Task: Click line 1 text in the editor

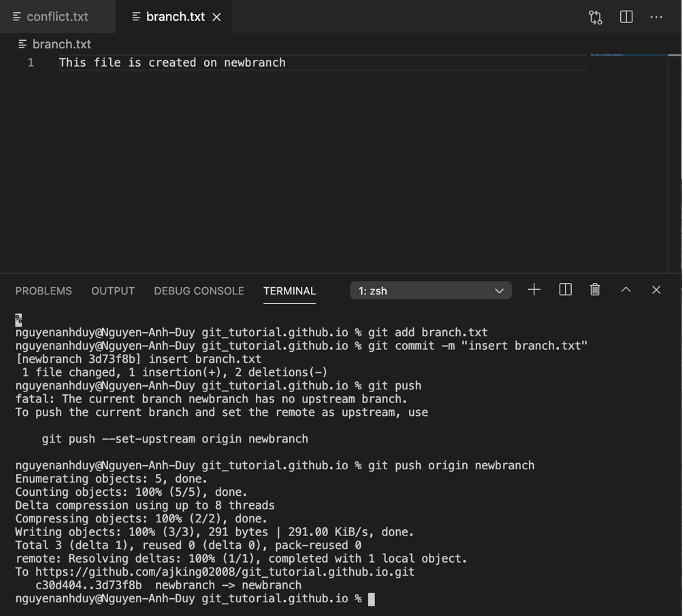Action: (172, 63)
